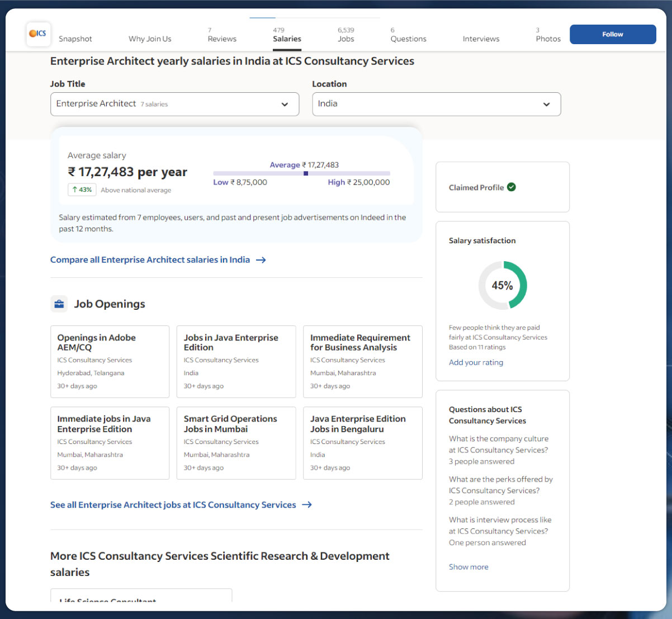Click the green claimed profile checkmark

coord(512,187)
